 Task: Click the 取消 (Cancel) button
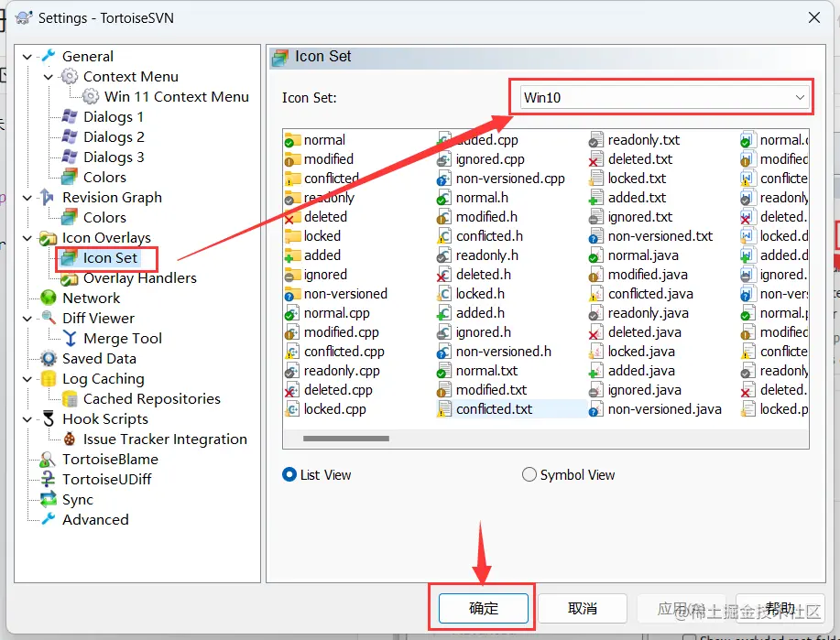tap(582, 608)
